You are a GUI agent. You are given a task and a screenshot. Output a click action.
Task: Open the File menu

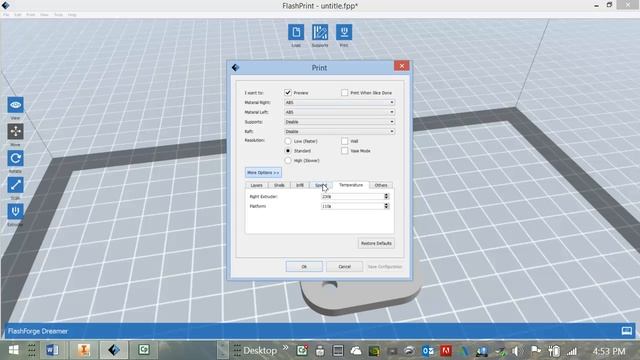tap(6, 15)
